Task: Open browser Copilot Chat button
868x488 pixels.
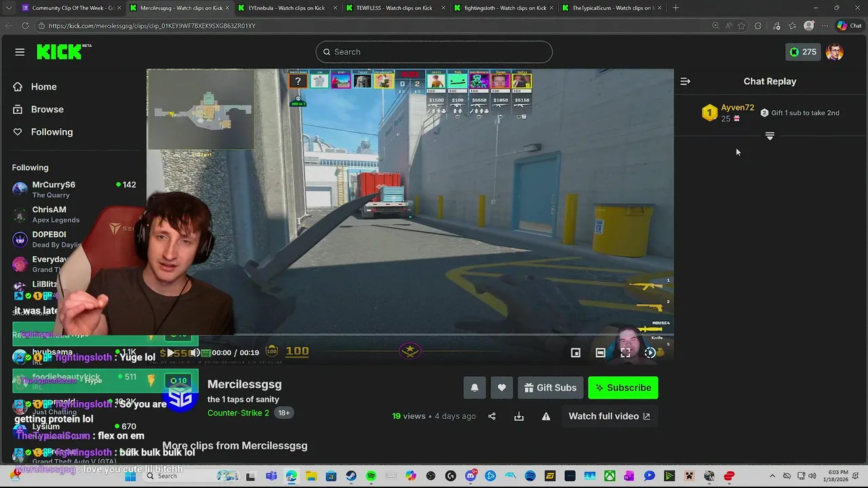Action: pos(849,26)
